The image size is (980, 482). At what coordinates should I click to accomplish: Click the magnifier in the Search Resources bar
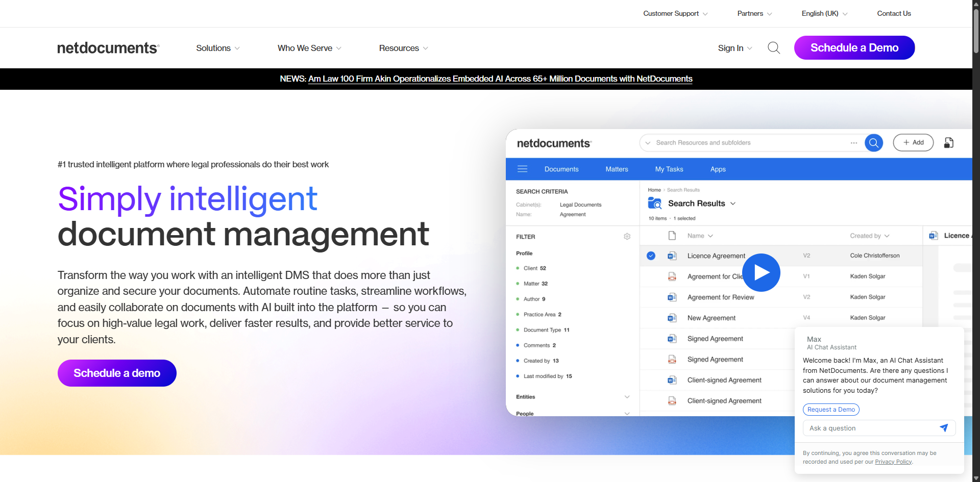click(873, 142)
